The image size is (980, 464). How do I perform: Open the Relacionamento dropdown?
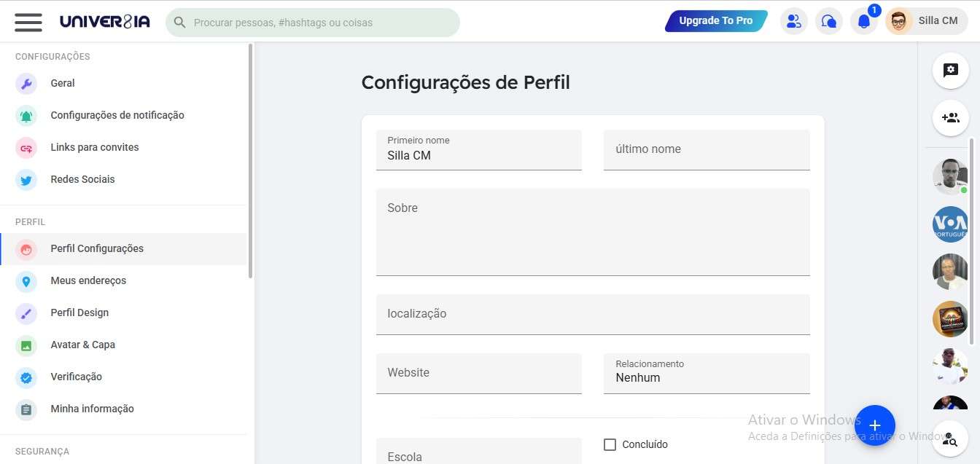pos(706,373)
